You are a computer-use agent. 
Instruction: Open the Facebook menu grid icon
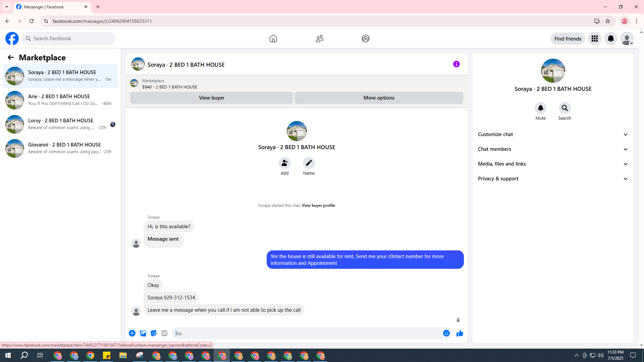[594, 39]
